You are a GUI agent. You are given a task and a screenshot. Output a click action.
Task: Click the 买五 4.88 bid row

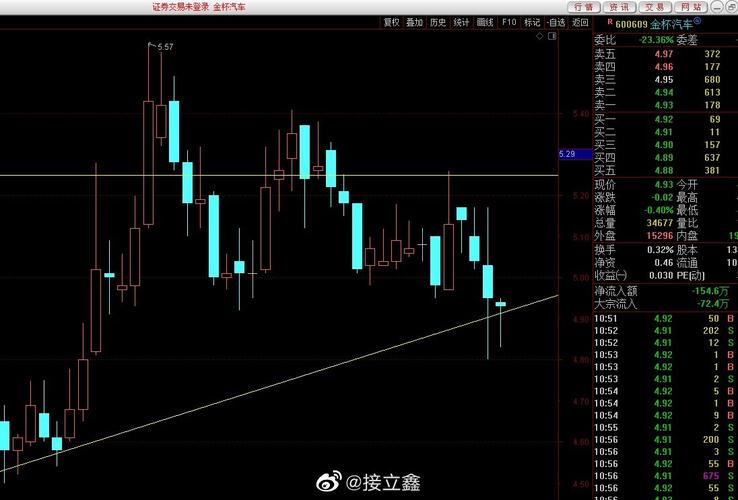tap(664, 170)
